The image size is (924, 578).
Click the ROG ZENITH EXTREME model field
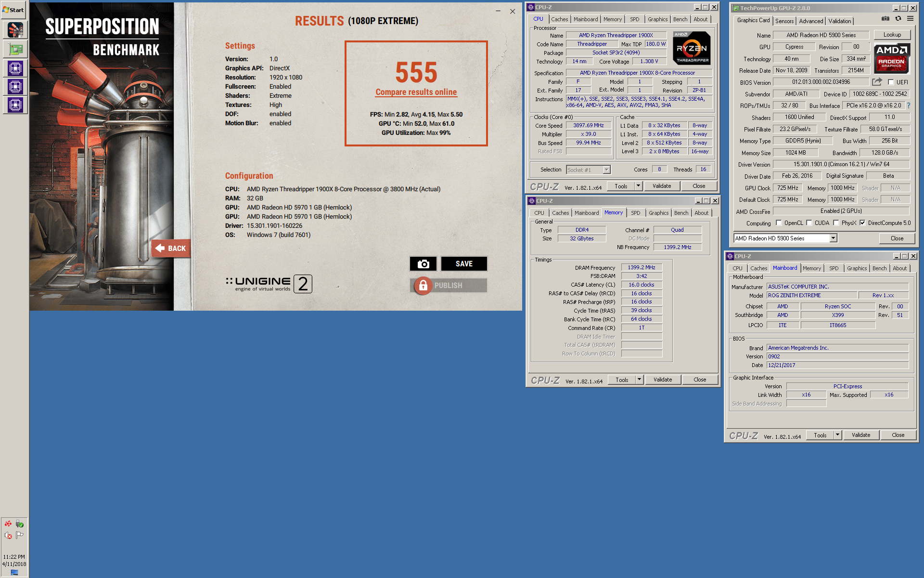[812, 295]
